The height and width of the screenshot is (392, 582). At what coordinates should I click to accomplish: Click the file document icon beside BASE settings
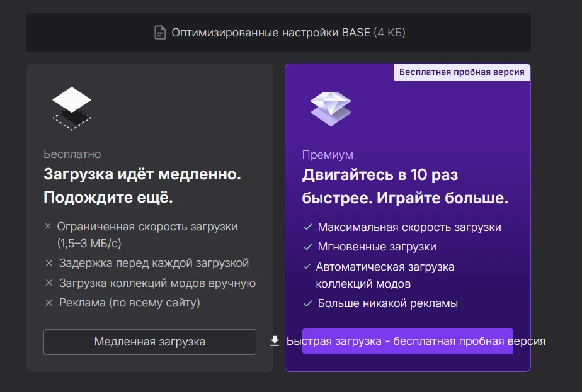(161, 33)
